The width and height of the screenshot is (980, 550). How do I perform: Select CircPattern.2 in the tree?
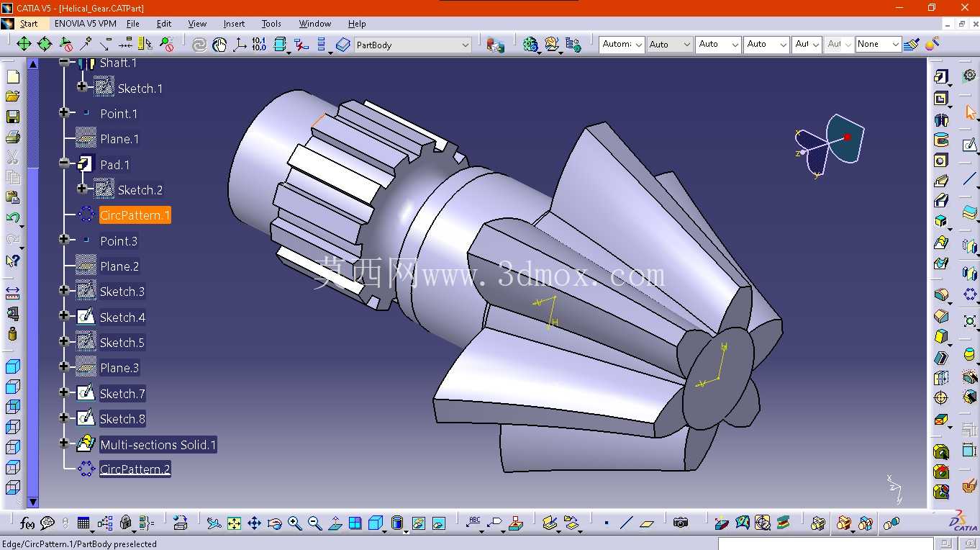point(135,469)
